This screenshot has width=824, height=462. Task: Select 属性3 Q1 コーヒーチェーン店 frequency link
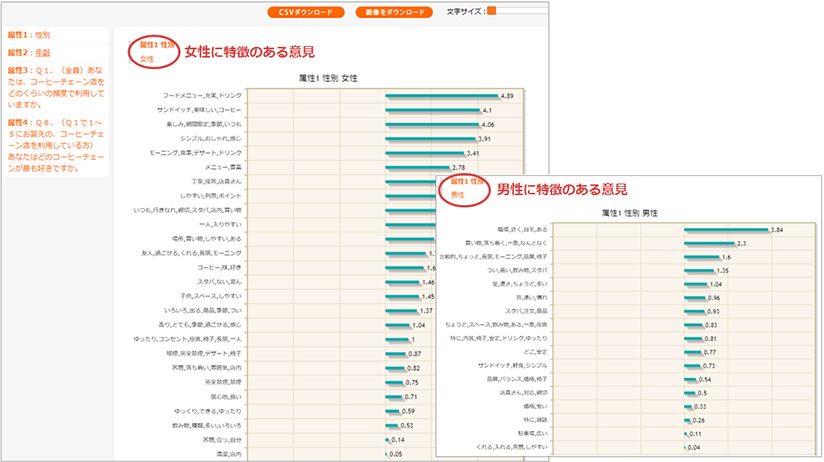click(56, 87)
